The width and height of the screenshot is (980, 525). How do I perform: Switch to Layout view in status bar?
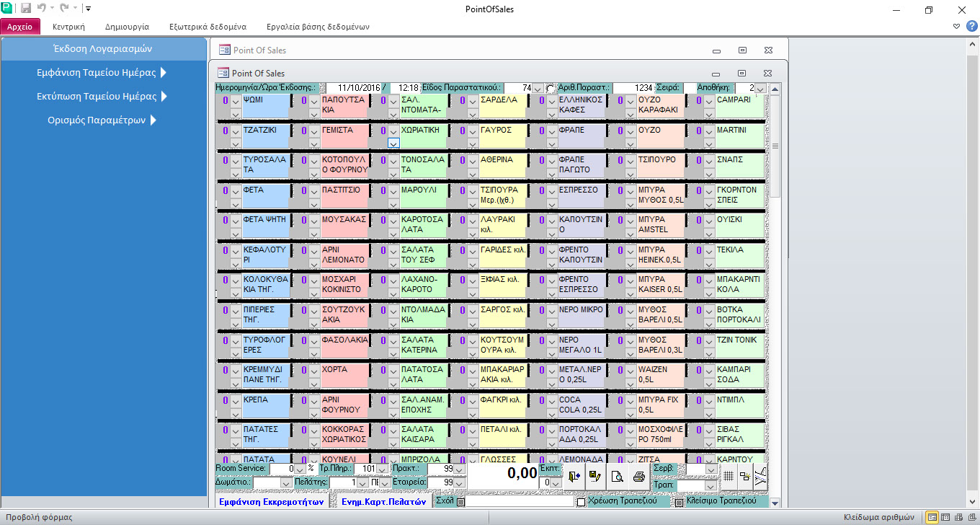tap(957, 517)
